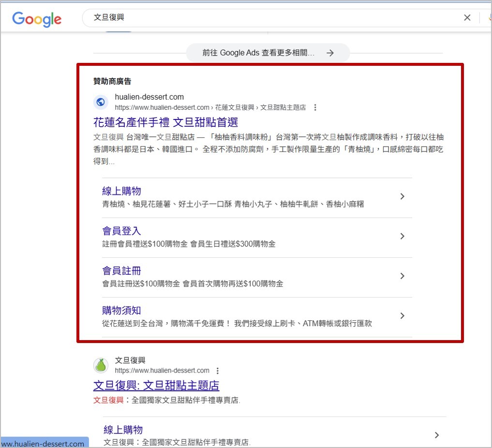Image resolution: width=492 pixels, height=448 pixels.
Task: Expand the 會員登入 chevron arrow
Action: 402,236
